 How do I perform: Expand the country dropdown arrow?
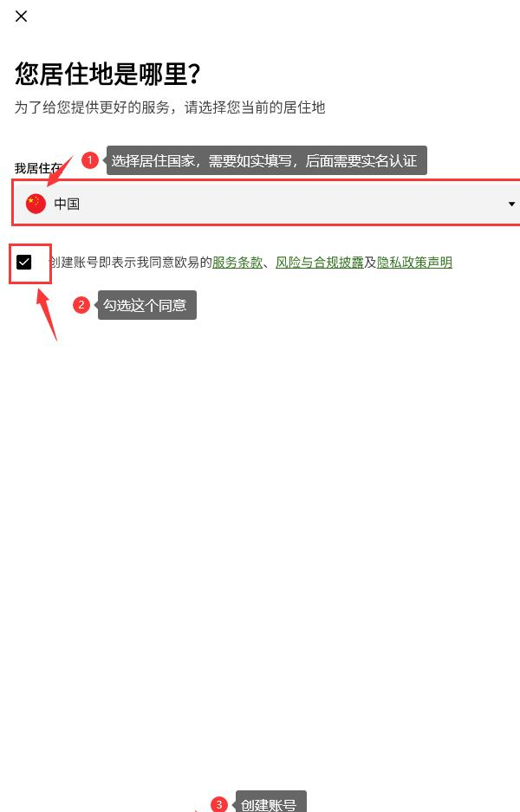point(511,204)
